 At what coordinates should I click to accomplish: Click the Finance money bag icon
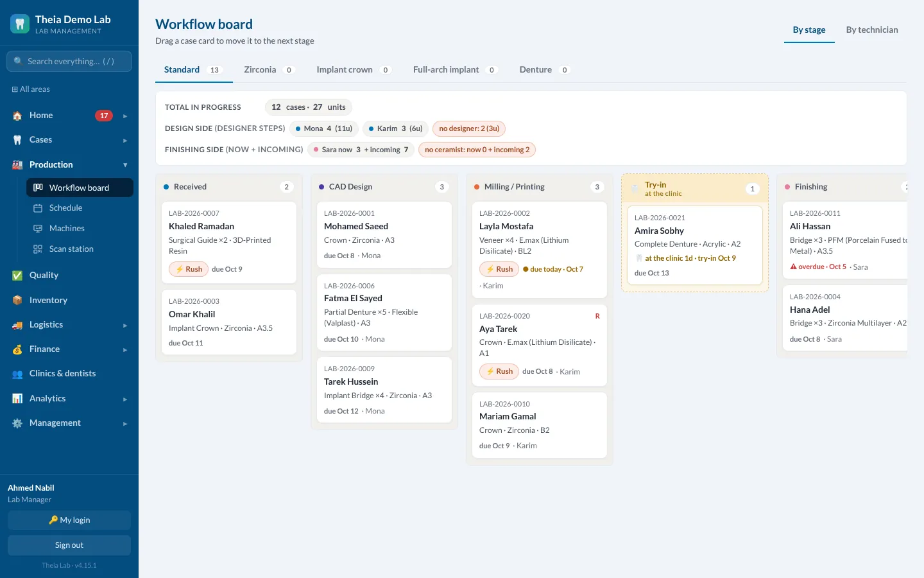click(x=17, y=349)
